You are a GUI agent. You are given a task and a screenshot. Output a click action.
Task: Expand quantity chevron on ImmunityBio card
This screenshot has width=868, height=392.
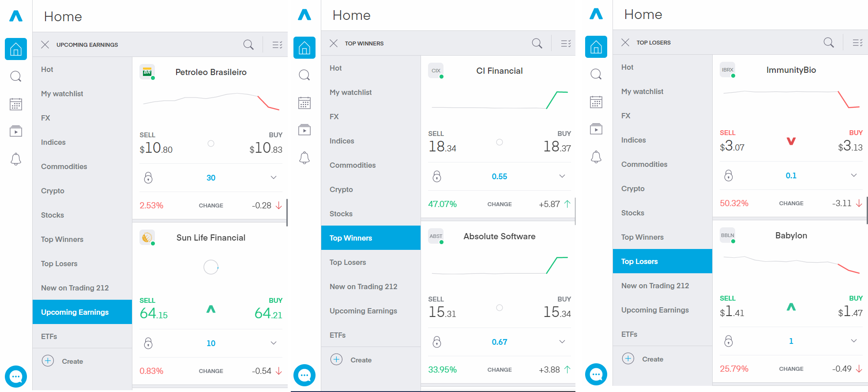854,175
